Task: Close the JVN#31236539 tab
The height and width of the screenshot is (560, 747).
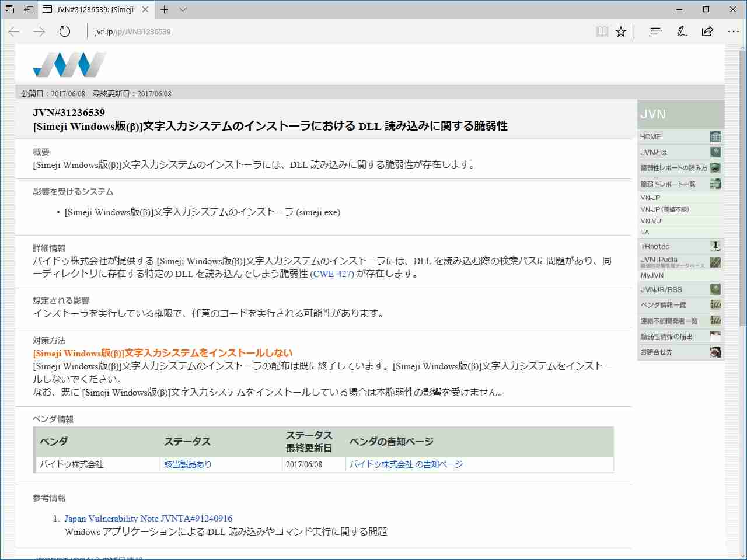Action: 145,9
